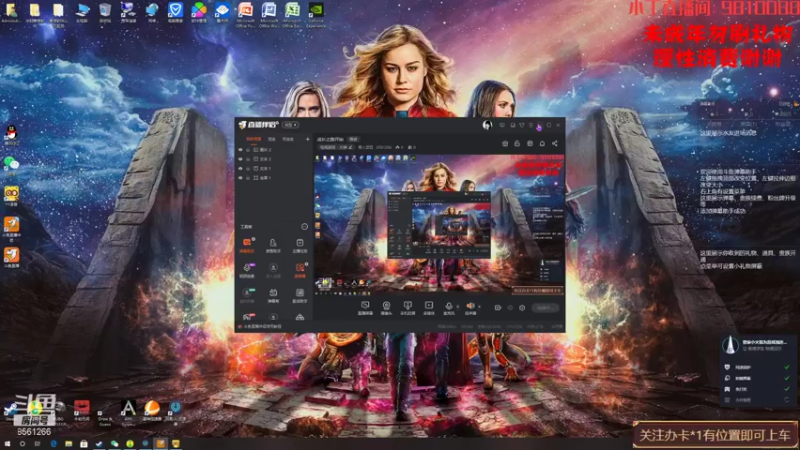Screen dimensions: 800x450
Task: Switch to the second scene tab
Action: coord(272,139)
